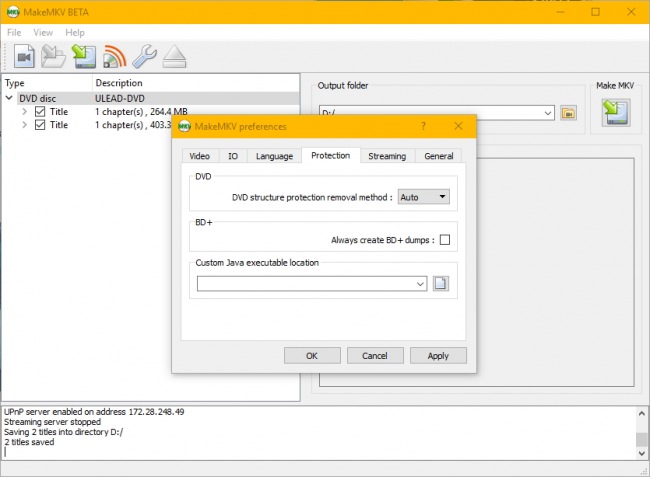
Task: Click the OK button
Action: [x=312, y=356]
